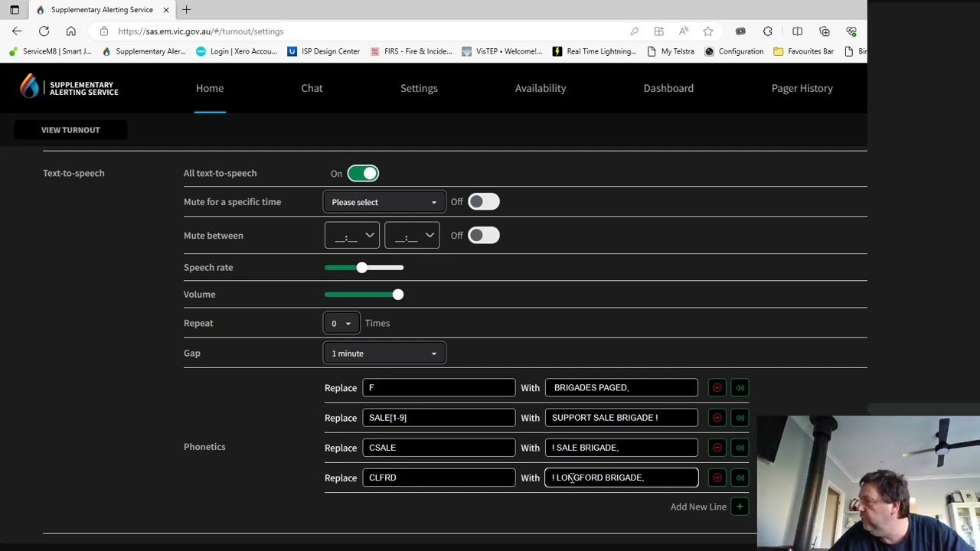Play audio preview for BRIGADES PAGED line
The width and height of the screenshot is (980, 551).
(x=740, y=388)
